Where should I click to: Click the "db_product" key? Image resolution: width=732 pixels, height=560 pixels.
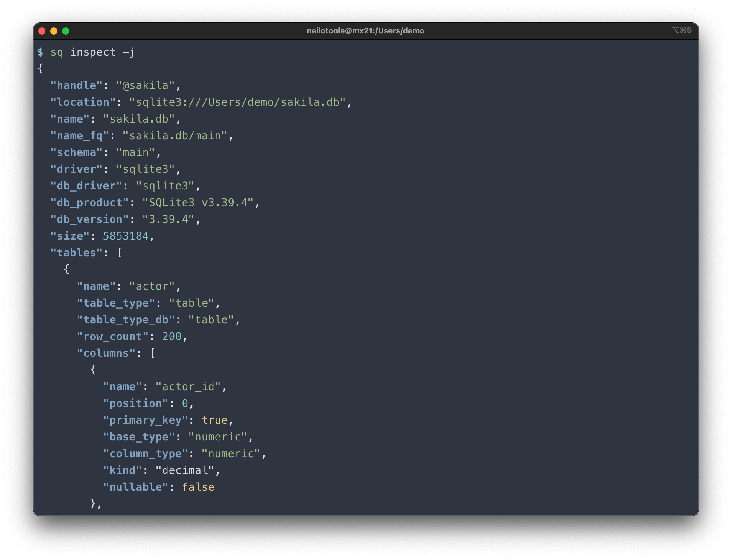tap(90, 203)
